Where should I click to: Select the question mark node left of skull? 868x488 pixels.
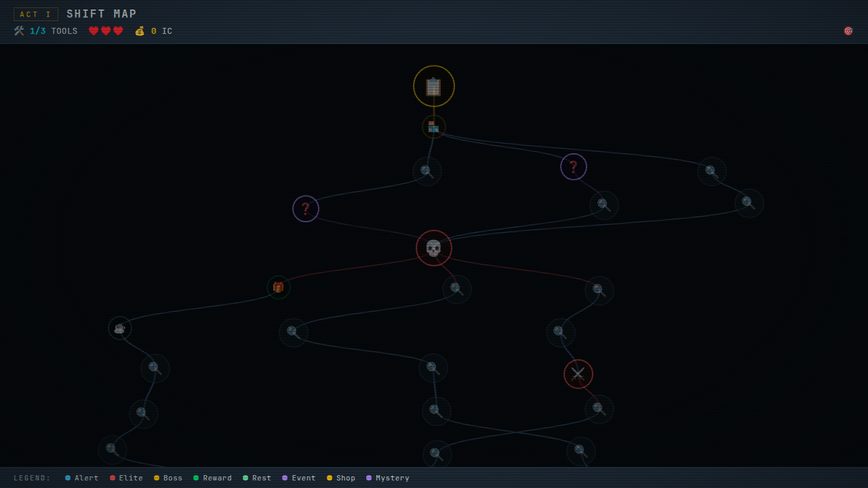306,209
